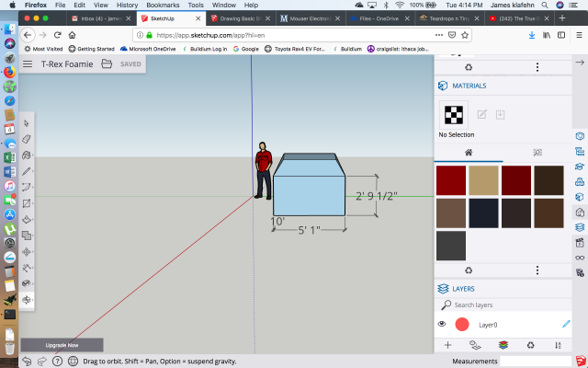This screenshot has height=368, width=588.
Task: Select the Eraser tool
Action: pos(27,139)
